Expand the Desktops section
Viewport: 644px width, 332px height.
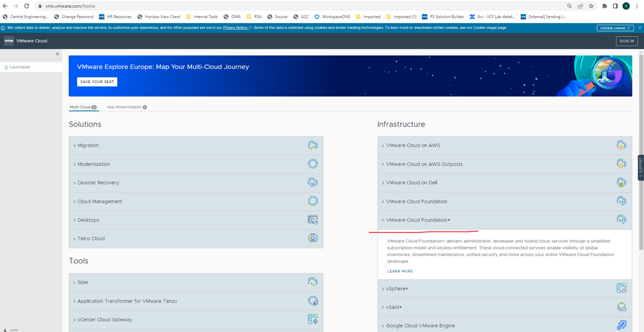(196, 220)
